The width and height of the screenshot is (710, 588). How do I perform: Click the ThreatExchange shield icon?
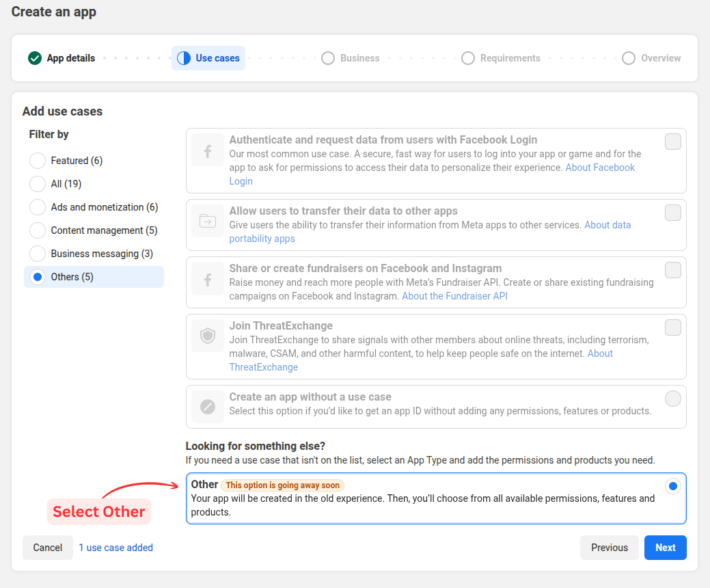click(208, 336)
